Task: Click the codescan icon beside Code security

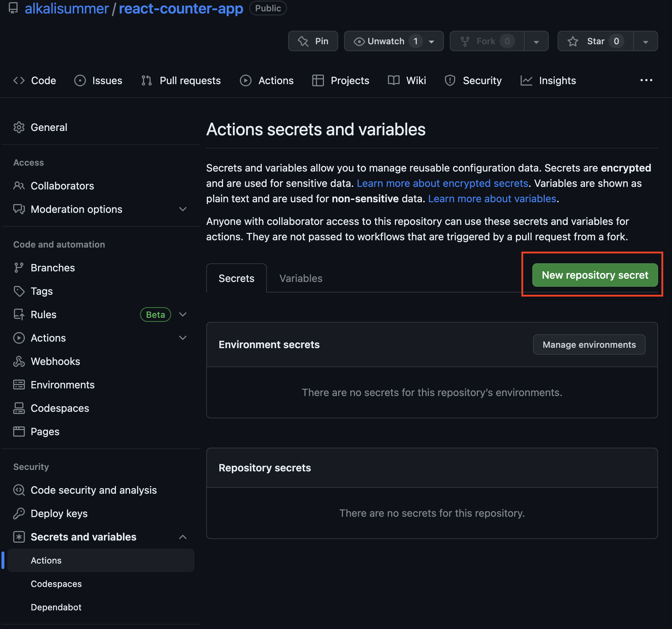Action: [19, 490]
